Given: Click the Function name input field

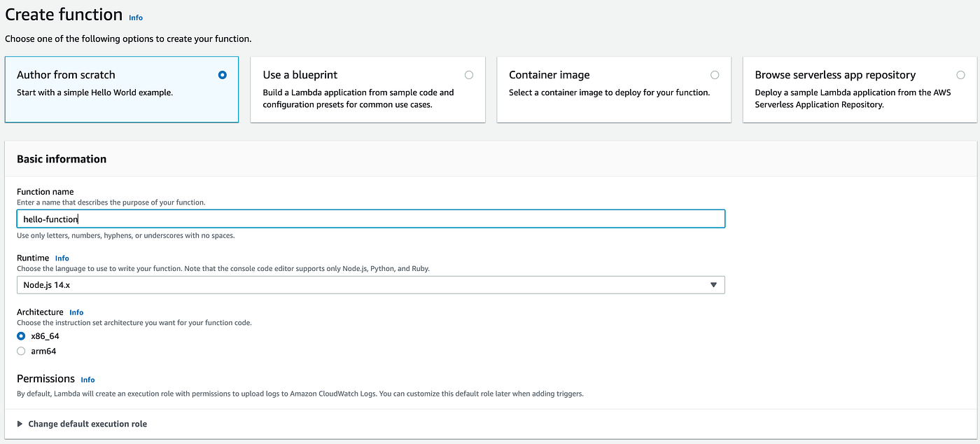Looking at the screenshot, I should pyautogui.click(x=370, y=219).
